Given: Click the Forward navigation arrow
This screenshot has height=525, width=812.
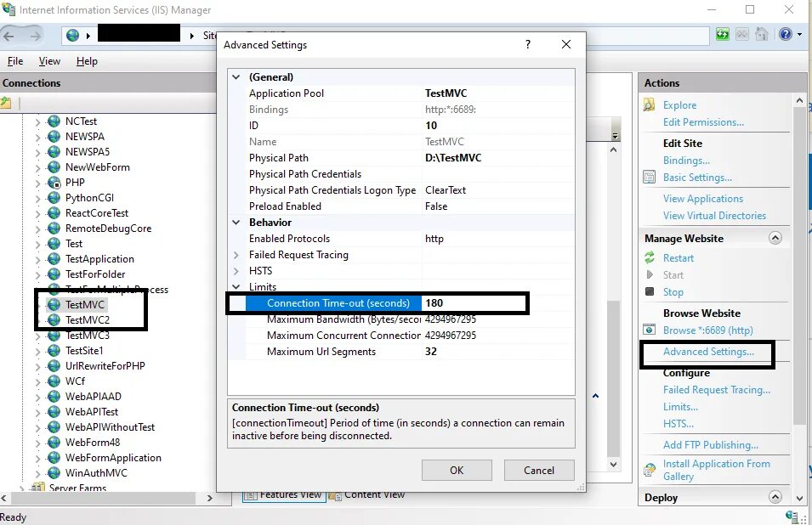Looking at the screenshot, I should point(35,36).
